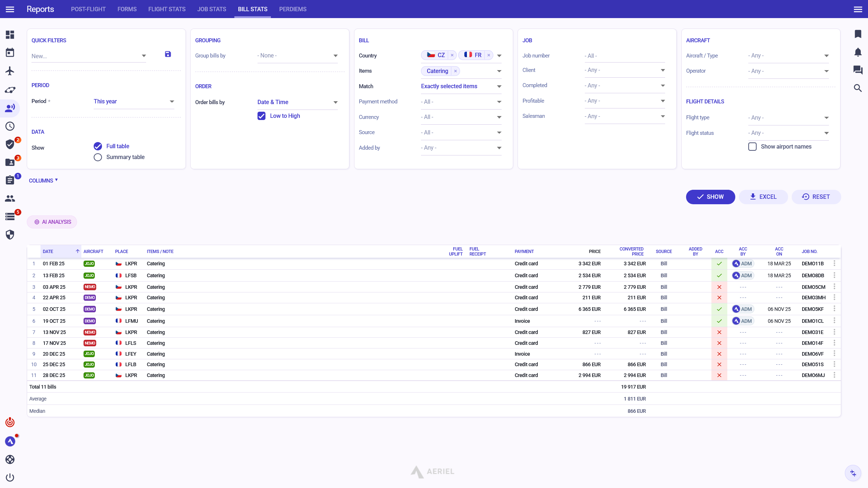Click the bookmark icon at top right
The image size is (868, 488).
858,34
